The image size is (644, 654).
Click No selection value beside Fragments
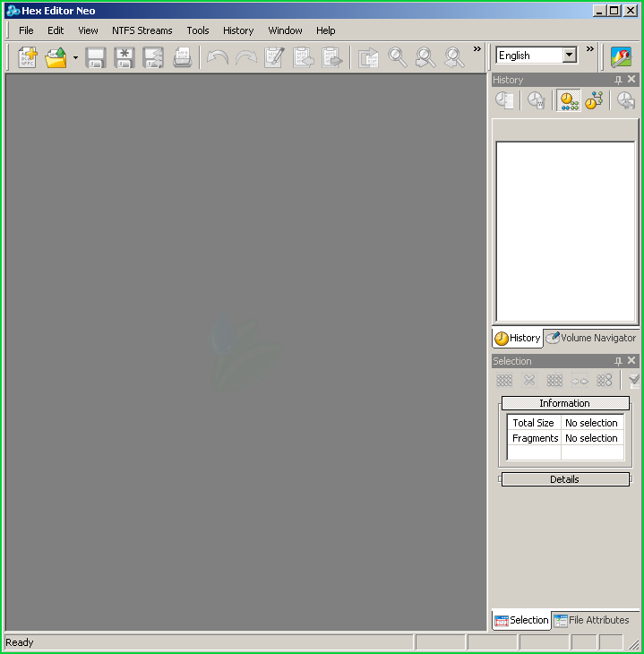(x=592, y=438)
